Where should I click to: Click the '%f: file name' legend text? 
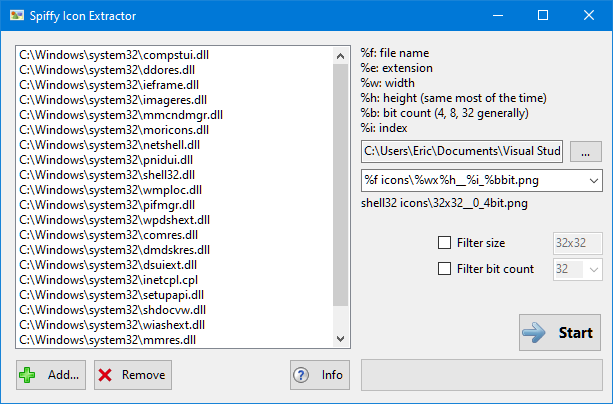pyautogui.click(x=395, y=53)
